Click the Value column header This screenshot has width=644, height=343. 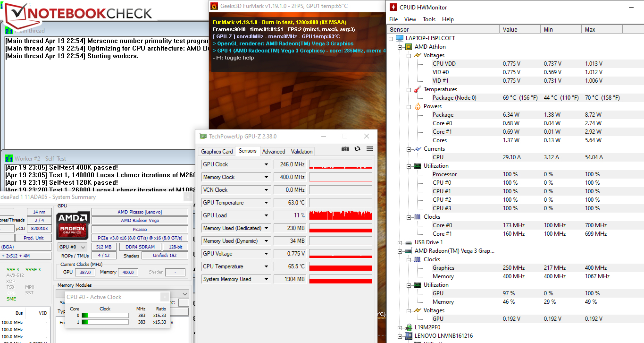click(520, 29)
